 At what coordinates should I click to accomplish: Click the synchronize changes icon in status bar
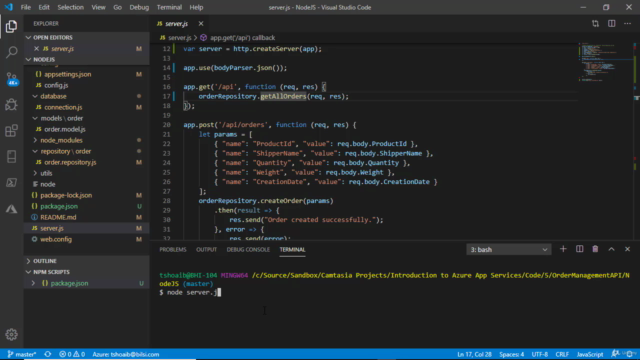[x=48, y=354]
